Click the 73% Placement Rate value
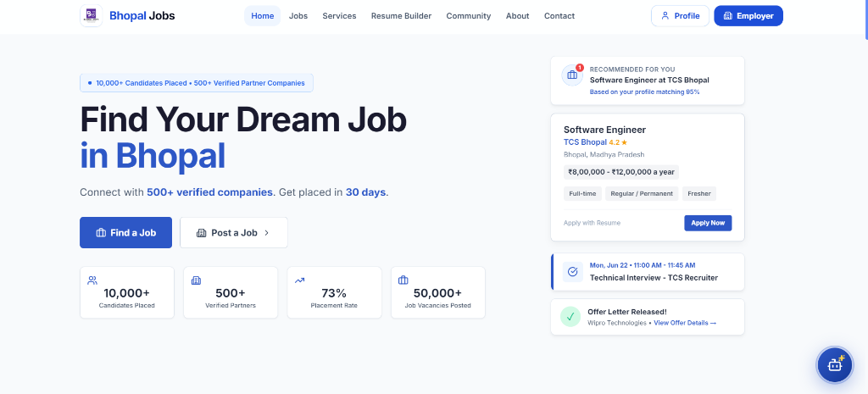Image resolution: width=868 pixels, height=394 pixels. coord(334,293)
